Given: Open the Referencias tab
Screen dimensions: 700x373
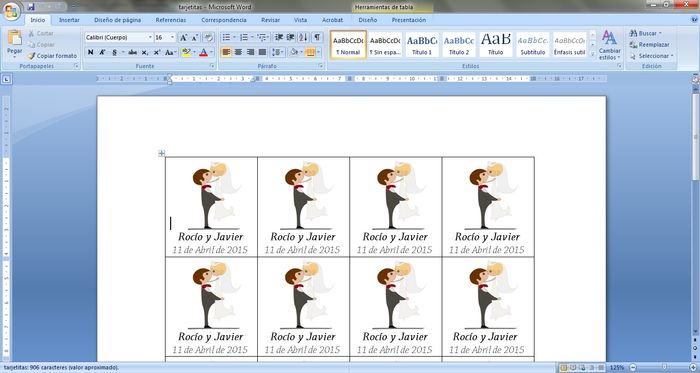Looking at the screenshot, I should 171,20.
